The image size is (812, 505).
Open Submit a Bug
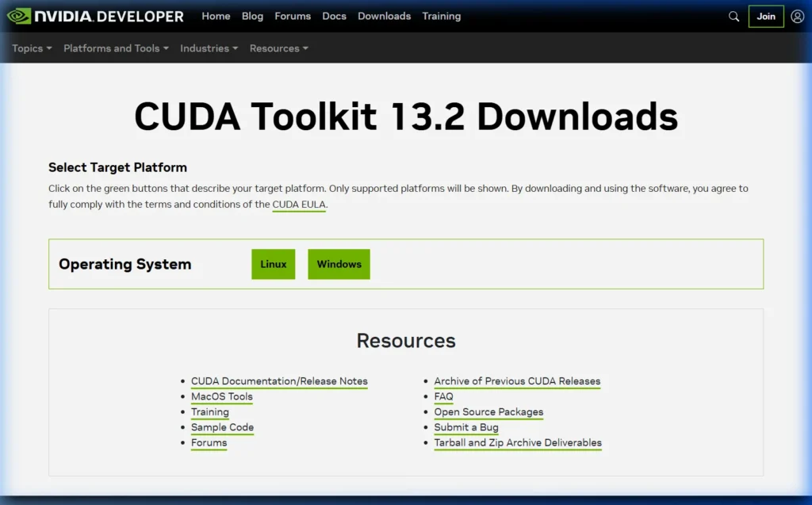(466, 427)
